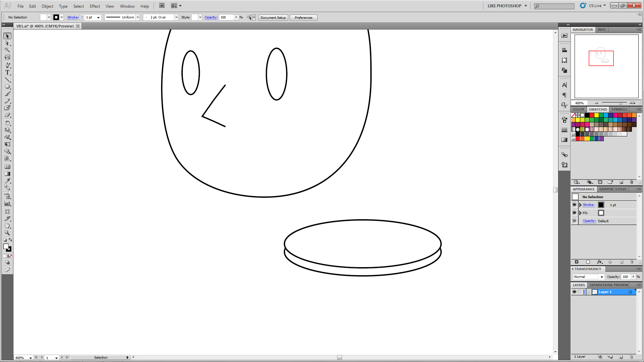The width and height of the screenshot is (644, 362).
Task: Select the Gradient tool
Action: pos(7,174)
